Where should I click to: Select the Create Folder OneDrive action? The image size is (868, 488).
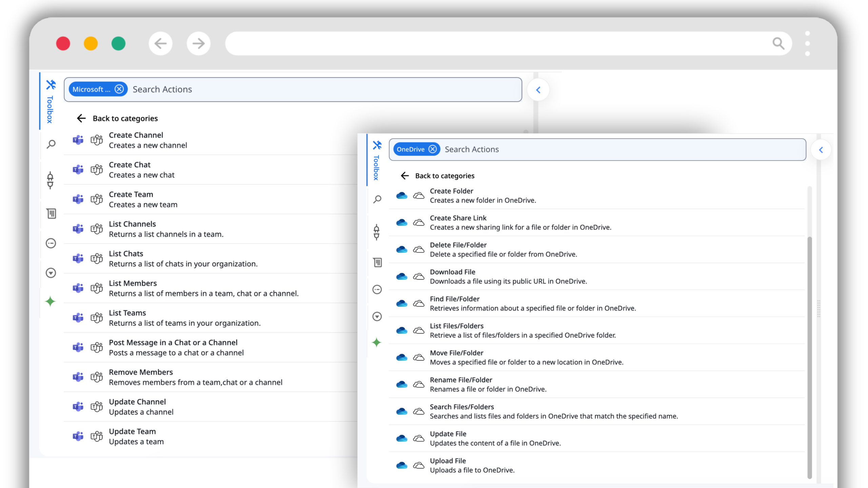tap(597, 196)
